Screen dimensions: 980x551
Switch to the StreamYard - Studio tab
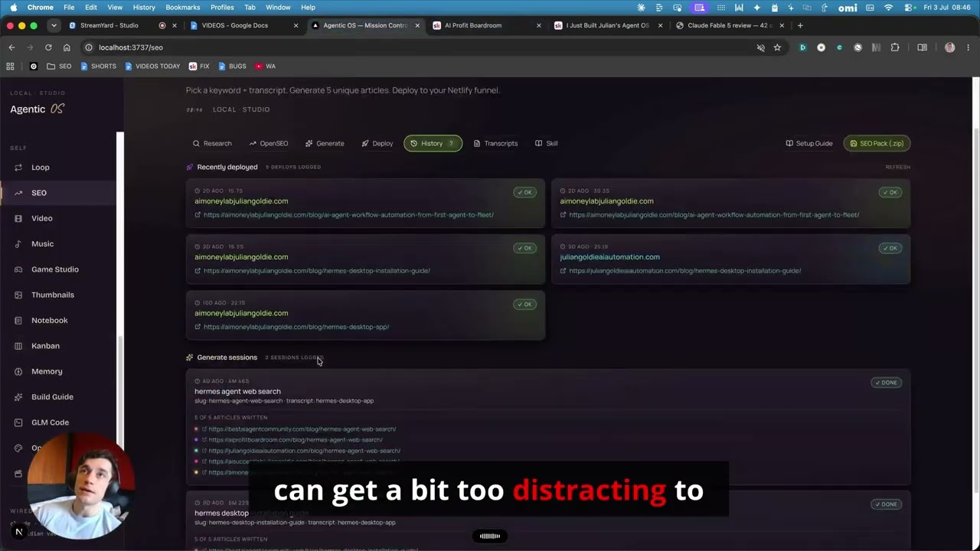point(109,25)
